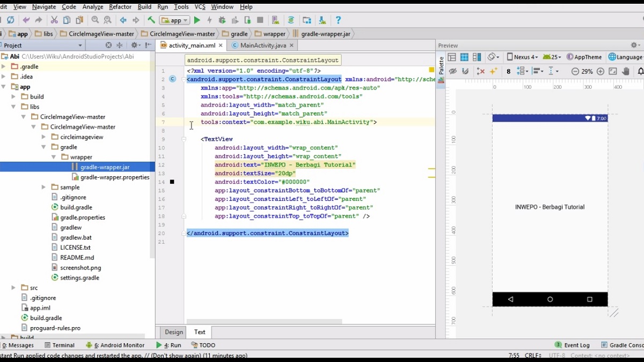644x362 pixels.
Task: Toggle visibility with the eye icon in preview
Action: click(x=452, y=71)
